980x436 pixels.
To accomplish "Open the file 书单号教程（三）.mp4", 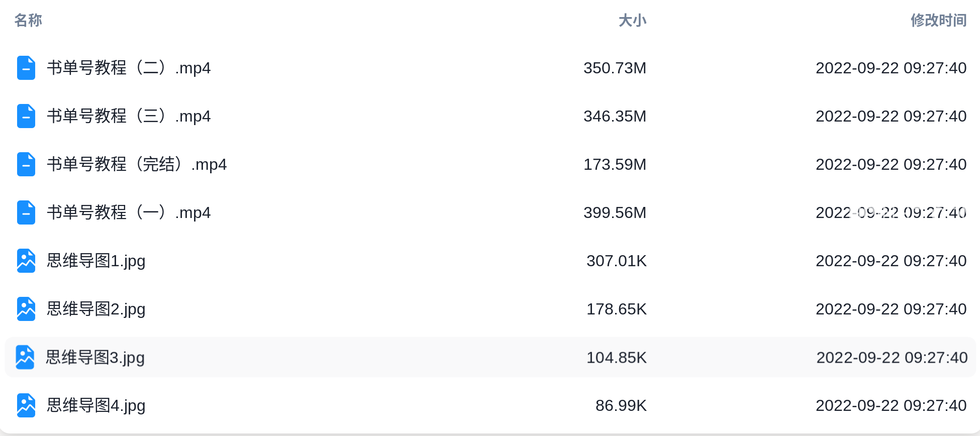I will 129,116.
